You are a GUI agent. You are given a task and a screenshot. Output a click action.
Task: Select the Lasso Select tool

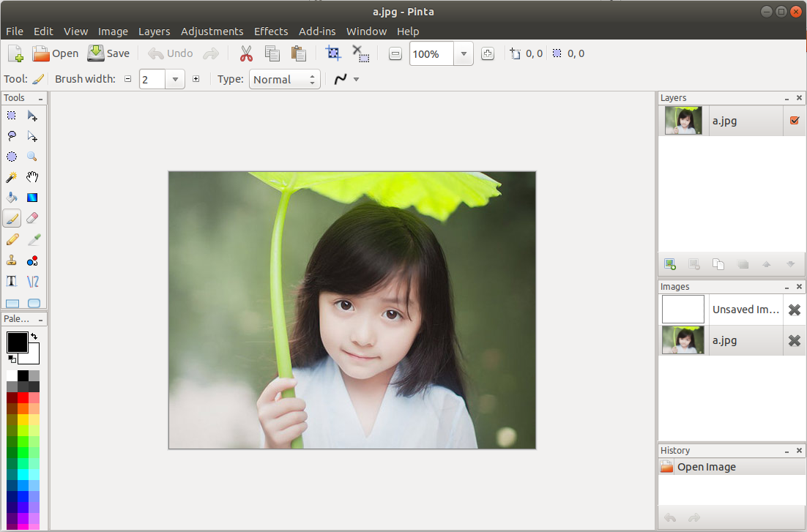[x=11, y=136]
